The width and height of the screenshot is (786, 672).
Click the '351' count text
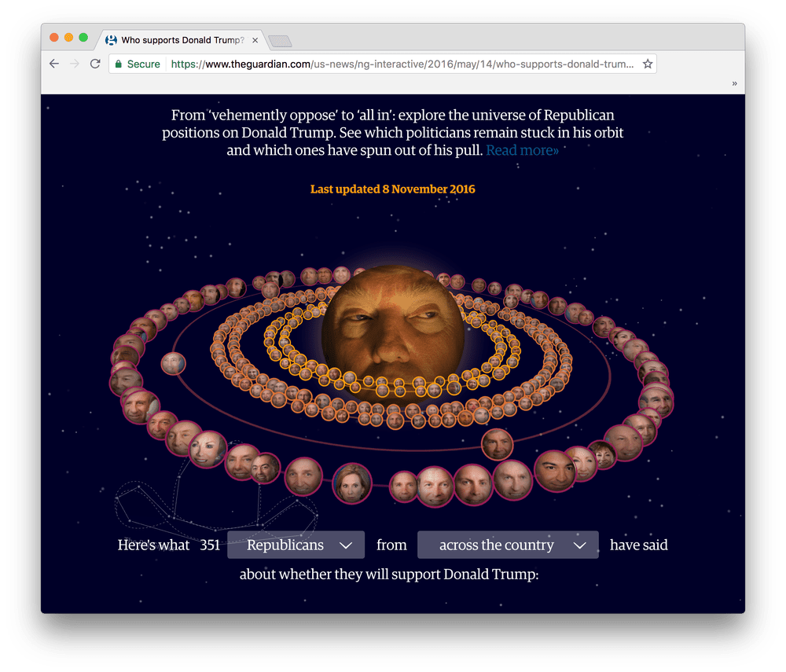[x=210, y=545]
